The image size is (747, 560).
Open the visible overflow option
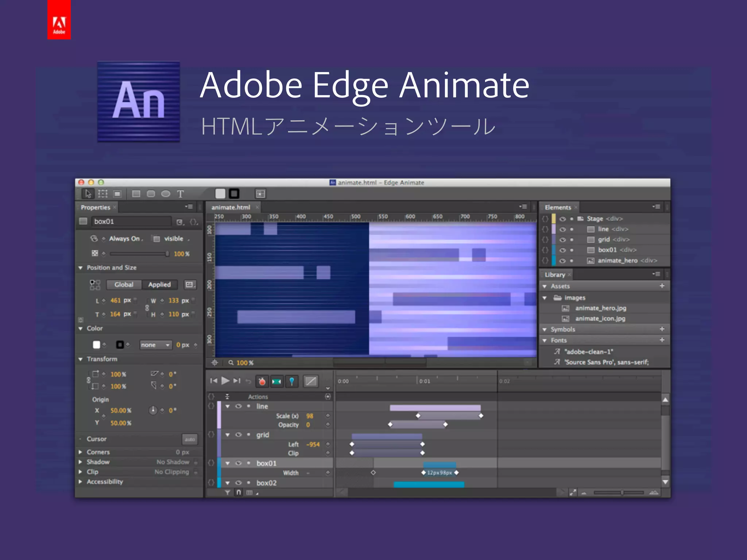click(177, 238)
